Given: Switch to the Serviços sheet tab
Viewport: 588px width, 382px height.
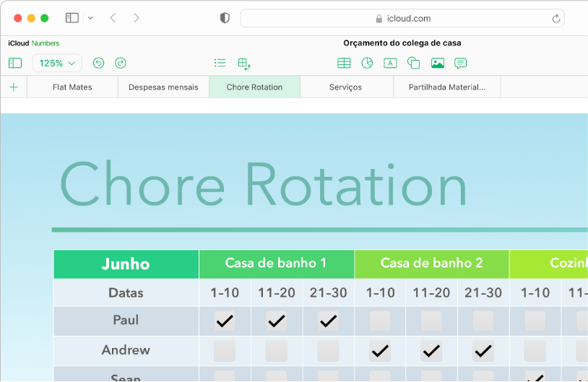Looking at the screenshot, I should (345, 87).
